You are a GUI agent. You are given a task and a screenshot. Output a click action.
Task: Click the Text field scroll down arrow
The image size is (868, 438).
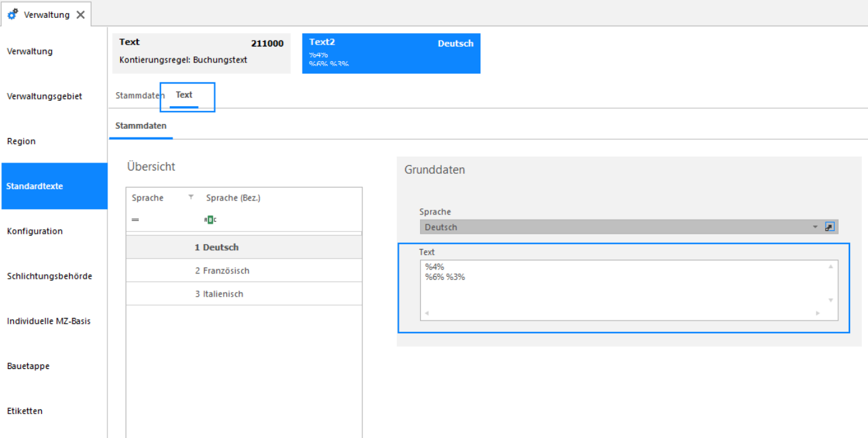click(x=830, y=300)
